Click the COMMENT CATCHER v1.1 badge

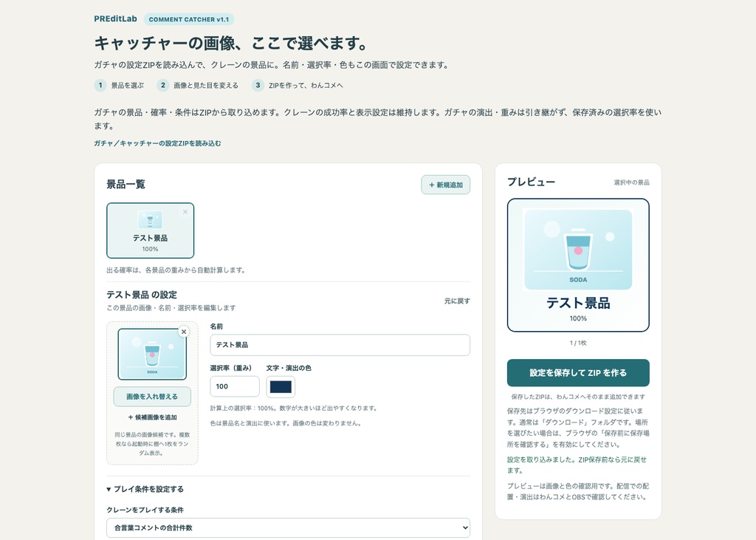click(x=189, y=19)
